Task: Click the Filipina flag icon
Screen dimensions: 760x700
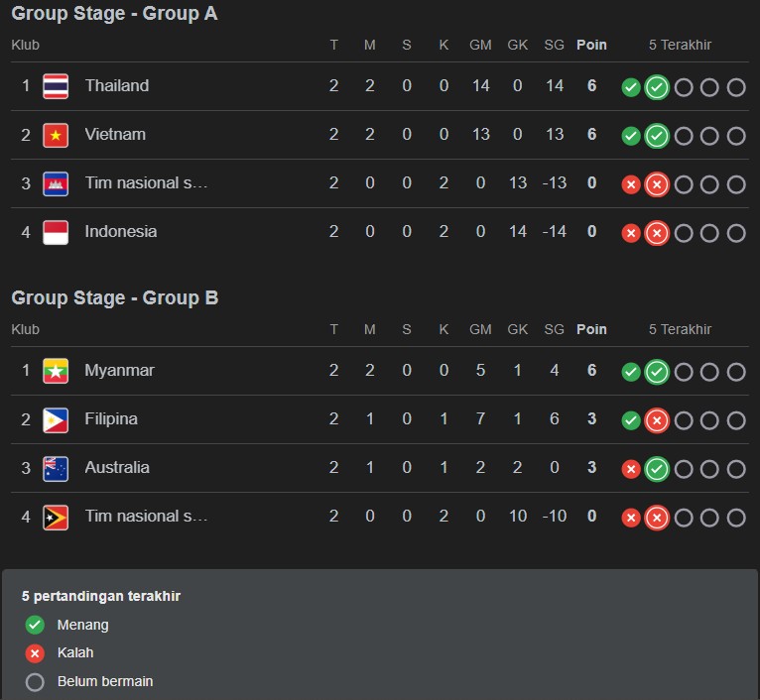Action: [56, 419]
